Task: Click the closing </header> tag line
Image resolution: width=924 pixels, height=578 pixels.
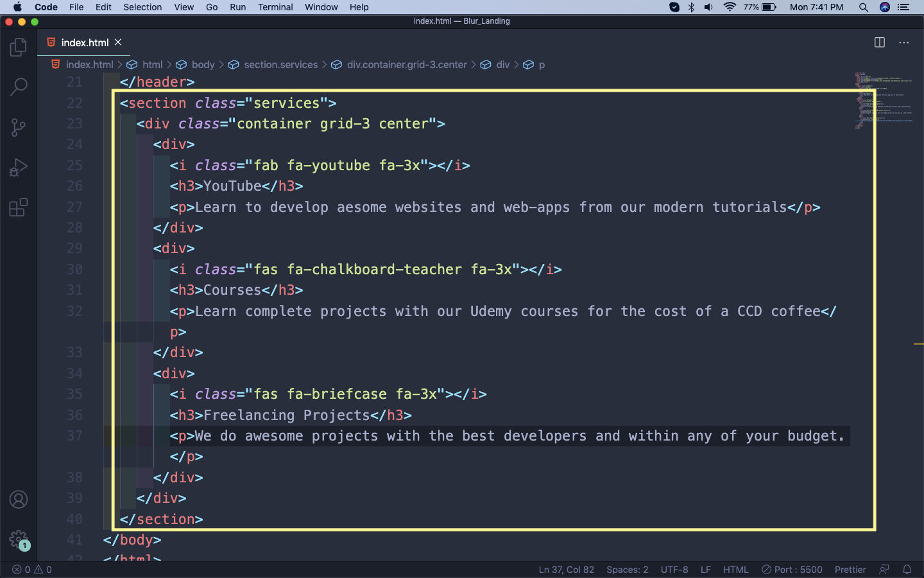Action: 157,82
